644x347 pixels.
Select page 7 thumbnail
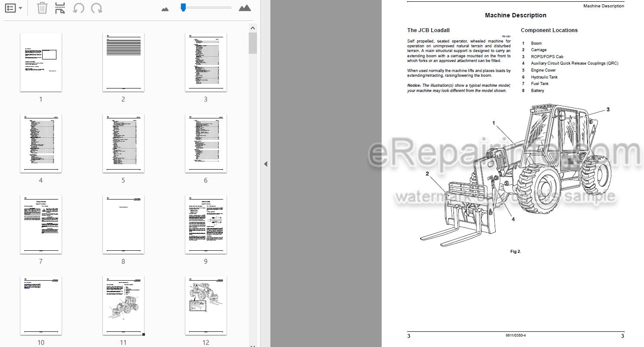(x=41, y=224)
